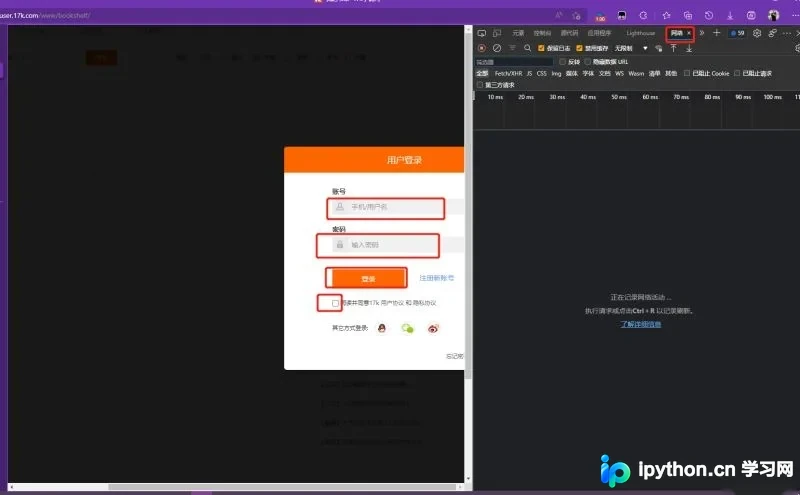Toggle the network filter funnel icon
The width and height of the screenshot is (800, 495).
click(512, 48)
